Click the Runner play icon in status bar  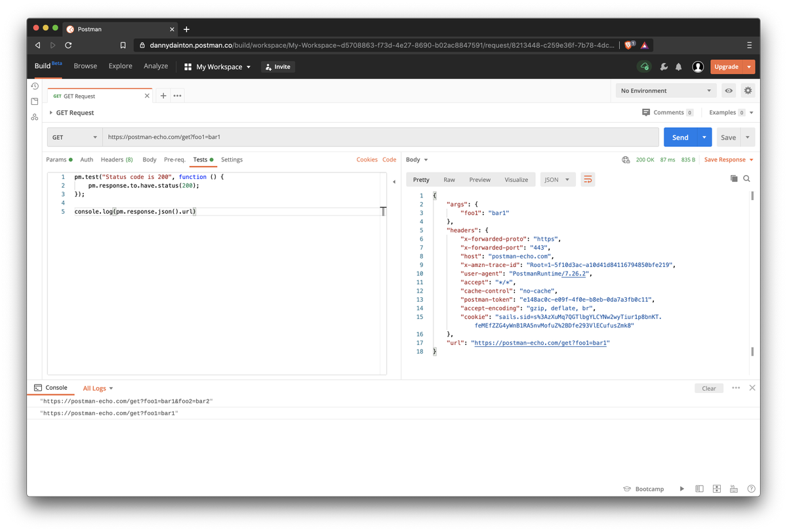[682, 489]
